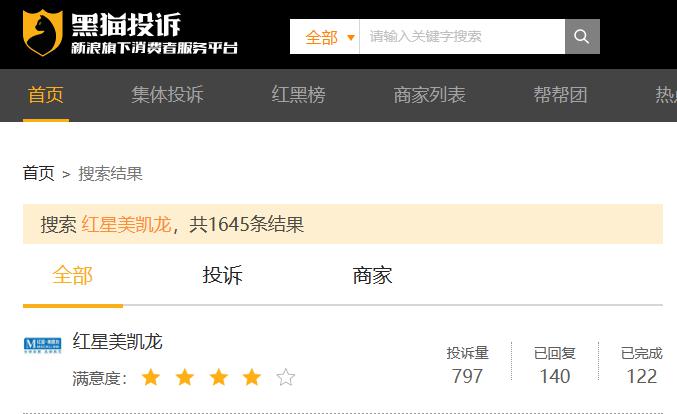Open 商家列表 navigation item
The height and width of the screenshot is (414, 677).
pos(430,95)
